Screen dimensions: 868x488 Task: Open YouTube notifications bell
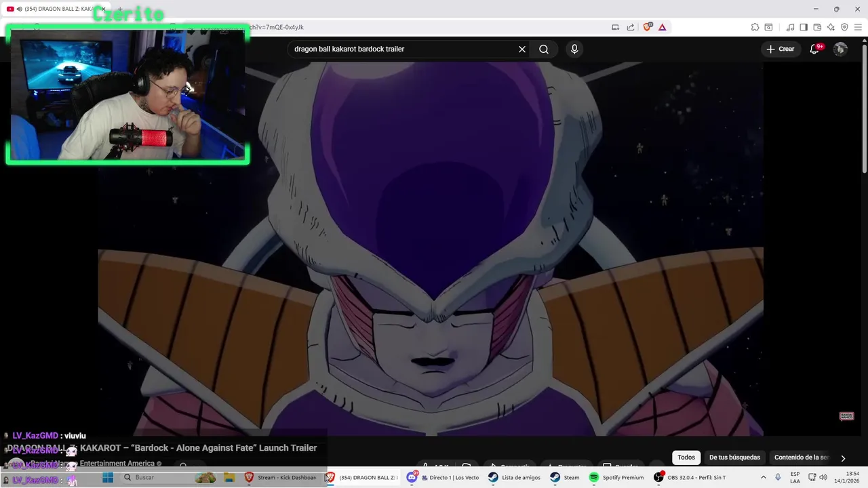(x=815, y=49)
